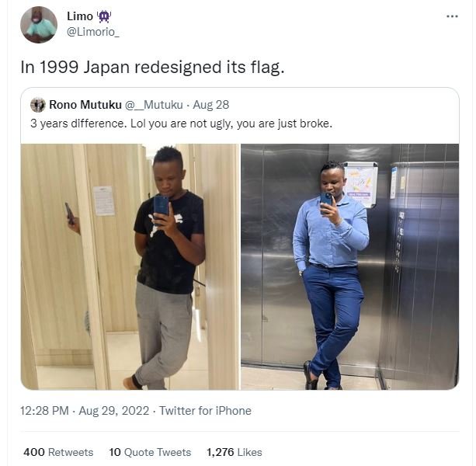The width and height of the screenshot is (476, 466).
Task: Select the Rono Mutuku name in quoted tweet
Action: (84, 105)
